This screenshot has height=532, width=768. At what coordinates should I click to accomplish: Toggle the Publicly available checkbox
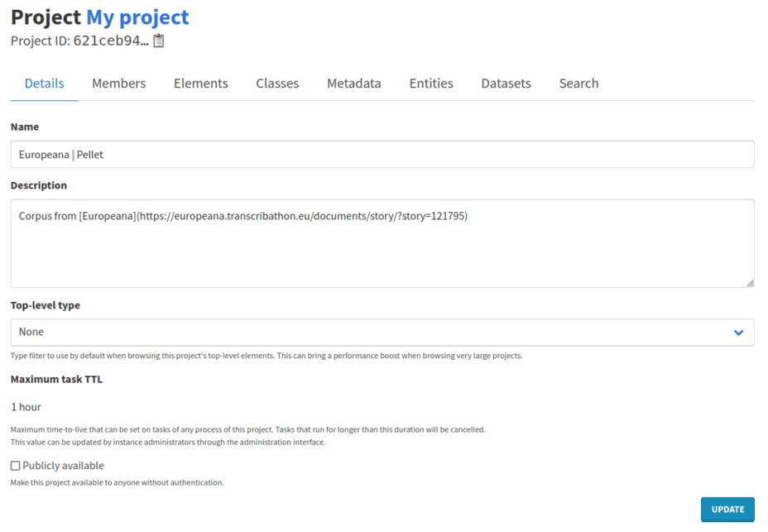(x=16, y=466)
